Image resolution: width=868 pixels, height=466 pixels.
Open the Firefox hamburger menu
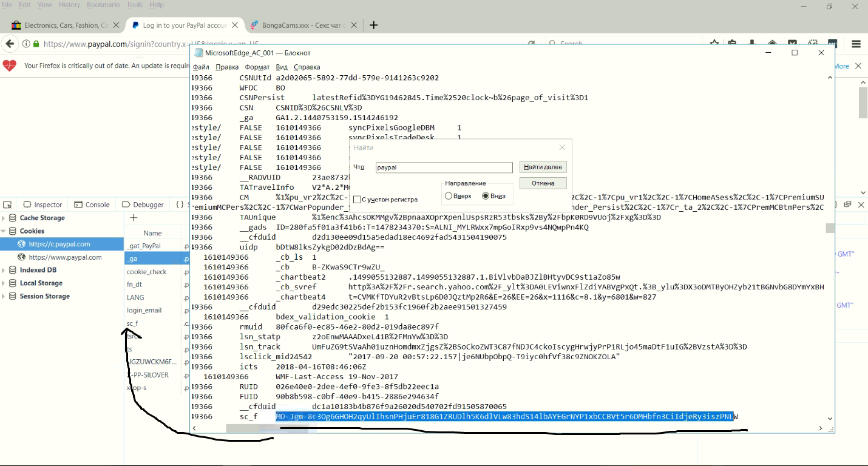(x=856, y=44)
